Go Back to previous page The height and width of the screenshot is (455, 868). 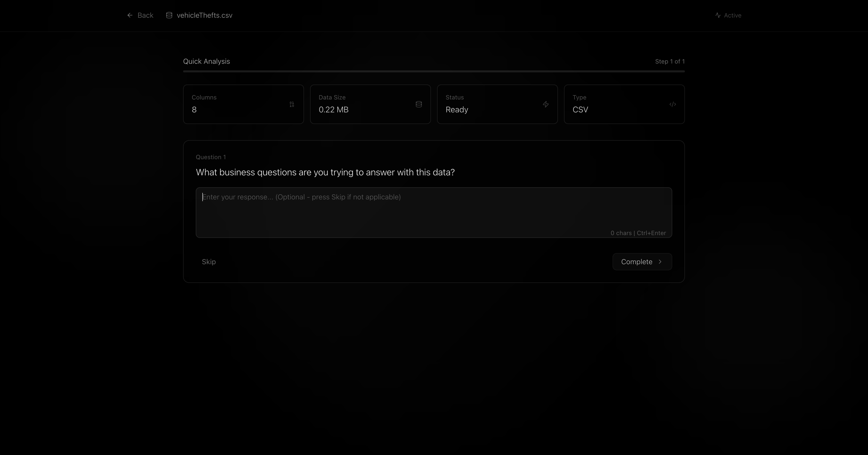coord(145,15)
